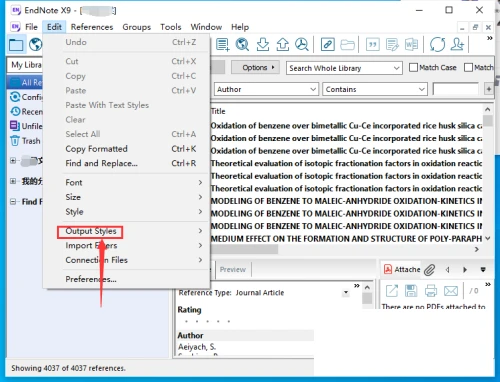Click the Options button

pyautogui.click(x=255, y=67)
